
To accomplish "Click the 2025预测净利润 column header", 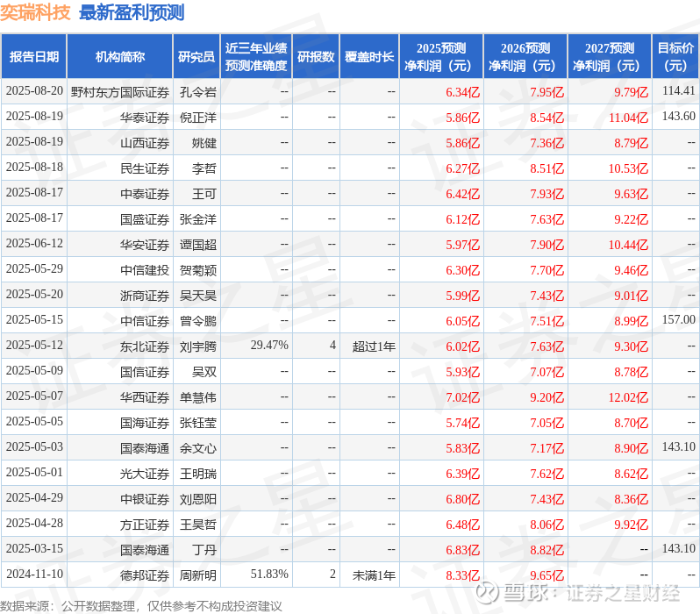I will (x=441, y=57).
